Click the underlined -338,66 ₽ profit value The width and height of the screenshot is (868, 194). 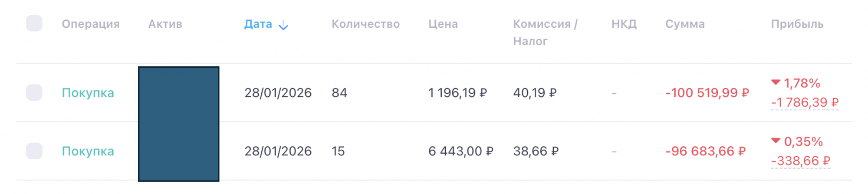tap(800, 161)
